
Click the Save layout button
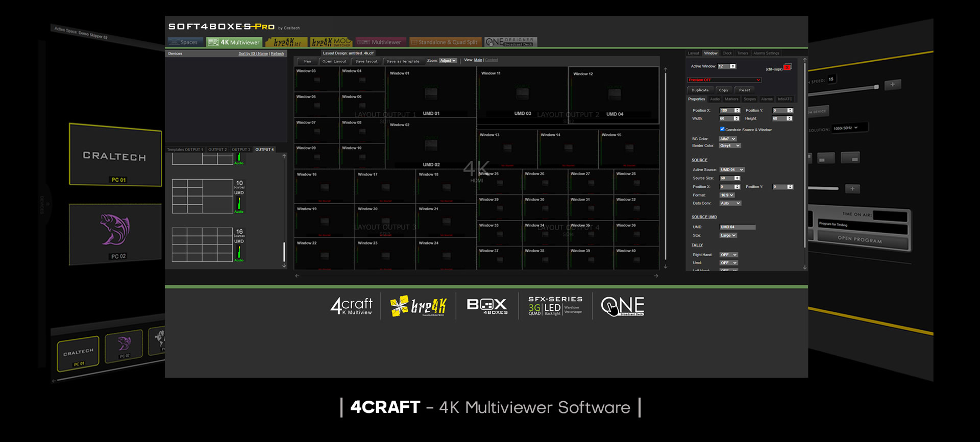click(366, 61)
